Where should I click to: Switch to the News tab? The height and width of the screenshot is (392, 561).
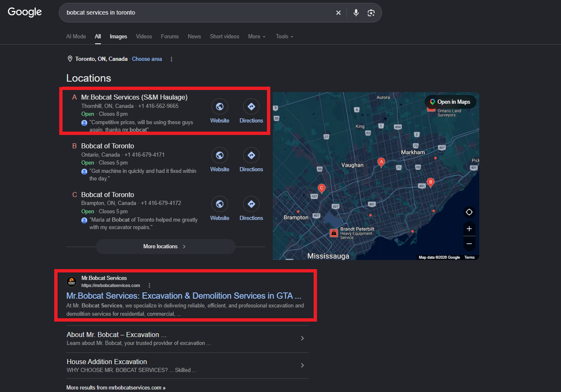[194, 37]
